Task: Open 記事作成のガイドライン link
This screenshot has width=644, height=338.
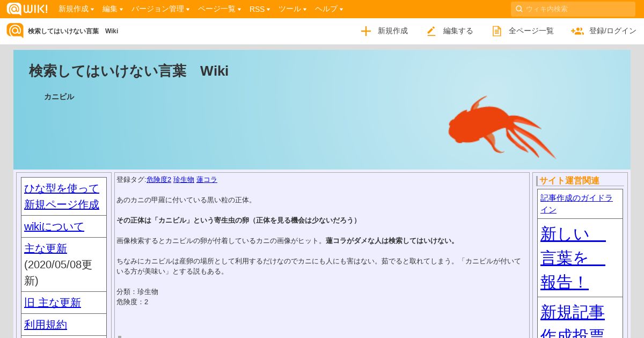Action: point(576,204)
